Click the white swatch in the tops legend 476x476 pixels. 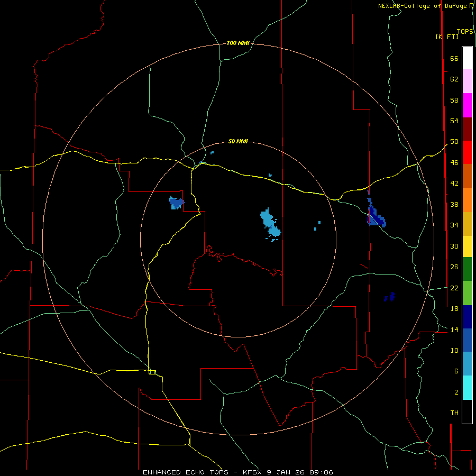point(467,58)
